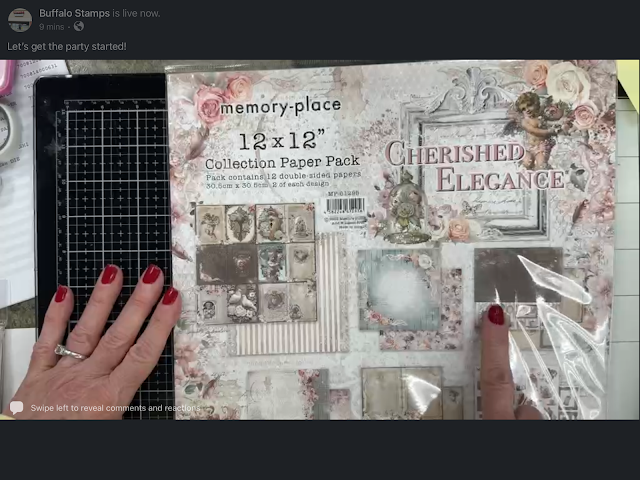Viewport: 640px width, 480px height.
Task: Click the 'Swipe left to reveal comments and reactions' hint
Action: (115, 408)
